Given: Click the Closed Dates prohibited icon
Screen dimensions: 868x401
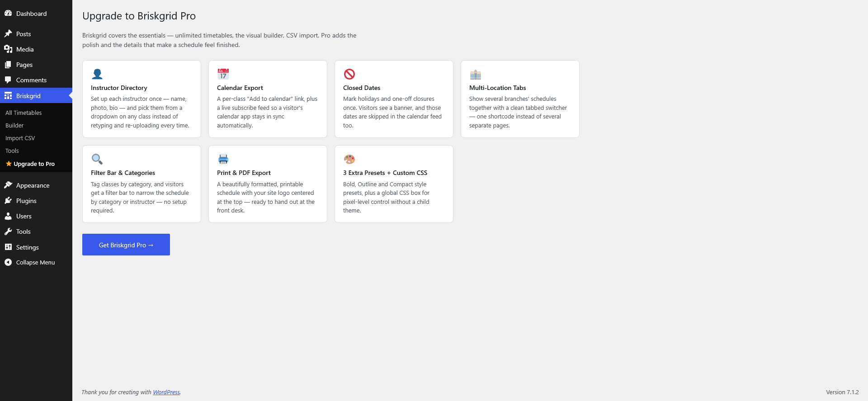Looking at the screenshot, I should (x=349, y=74).
